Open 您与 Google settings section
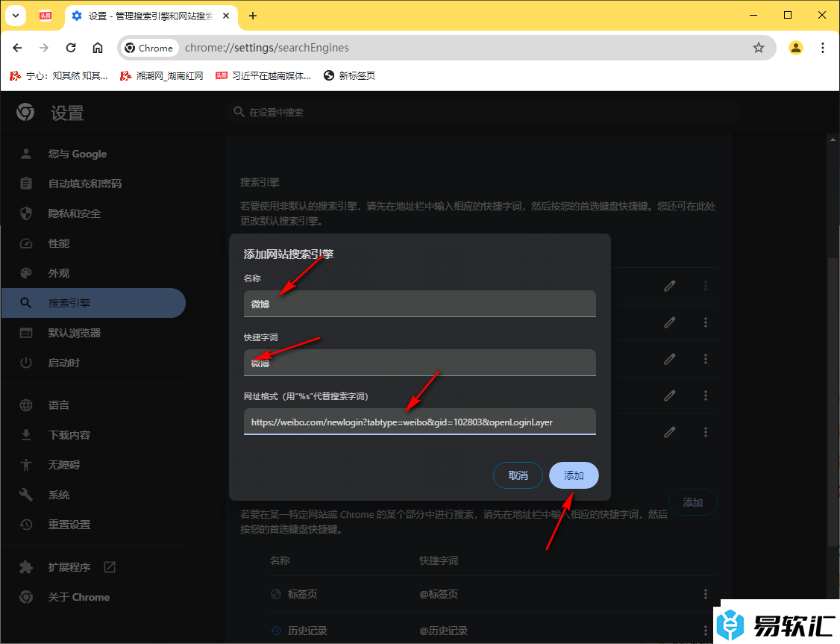This screenshot has width=840, height=644. click(94, 154)
